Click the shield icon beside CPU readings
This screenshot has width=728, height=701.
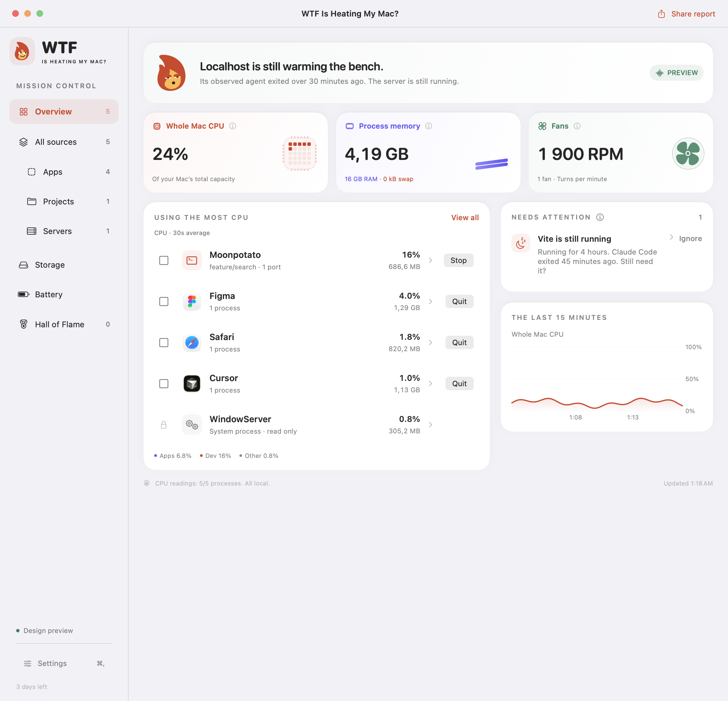click(x=147, y=483)
